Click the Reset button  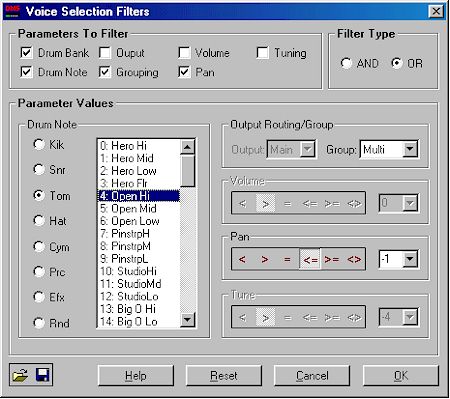point(224,376)
